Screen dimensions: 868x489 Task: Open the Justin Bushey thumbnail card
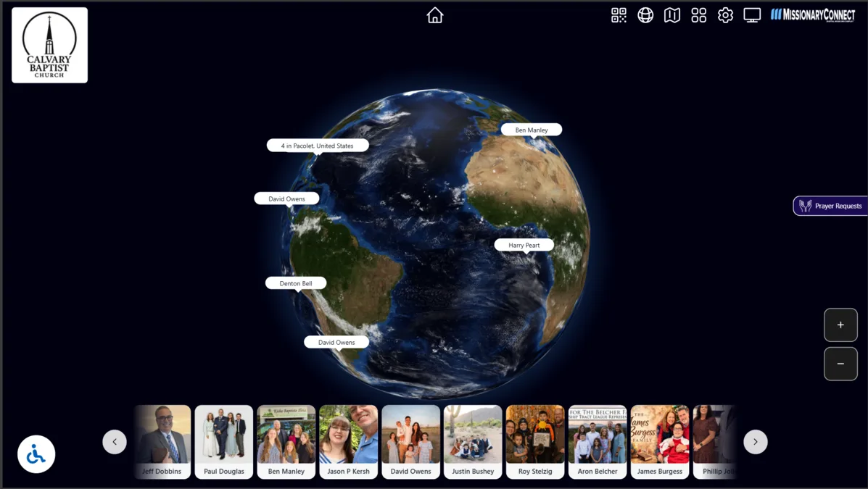click(x=473, y=442)
